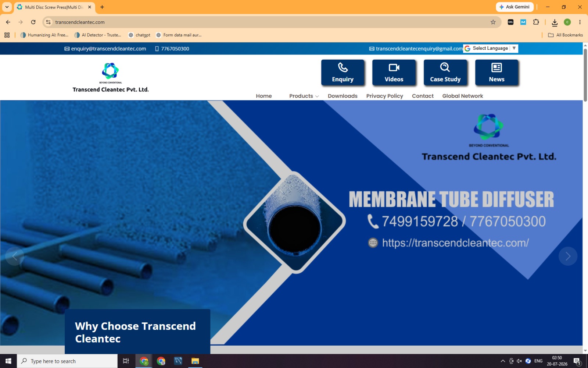
Task: Open the apps grid in bookmarks bar
Action: pyautogui.click(x=7, y=35)
